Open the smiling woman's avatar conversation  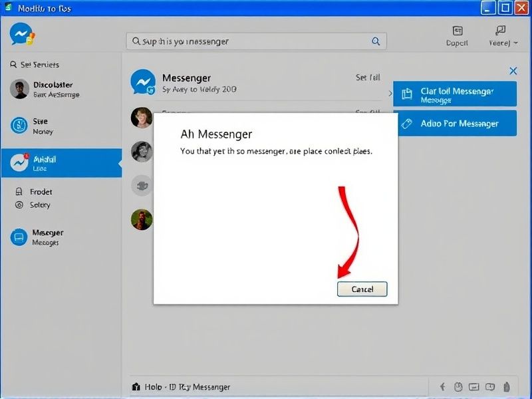142,118
